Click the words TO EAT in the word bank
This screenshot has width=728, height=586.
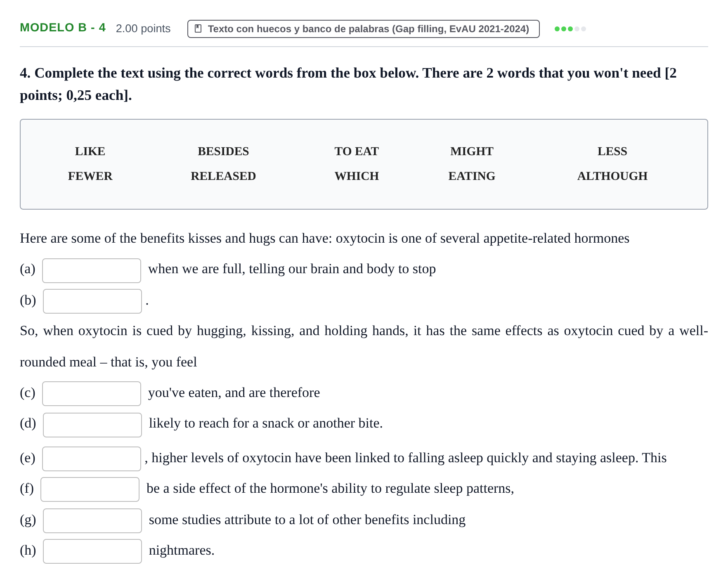pyautogui.click(x=357, y=151)
